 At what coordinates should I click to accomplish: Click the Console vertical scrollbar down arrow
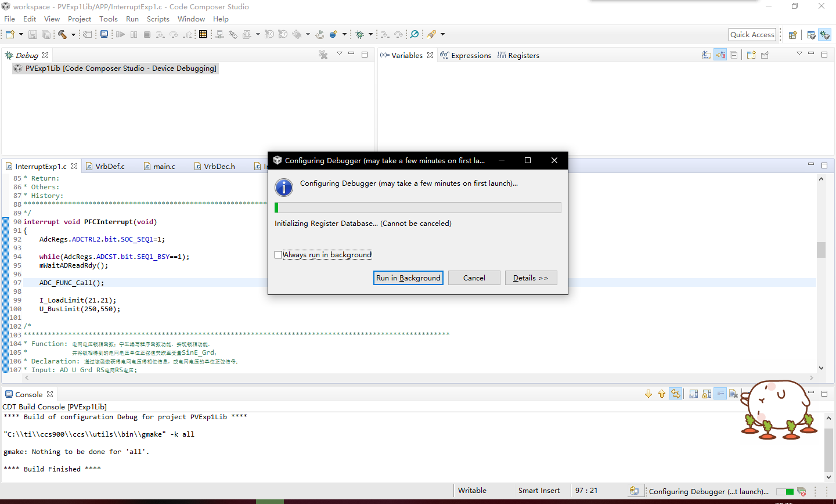point(828,477)
